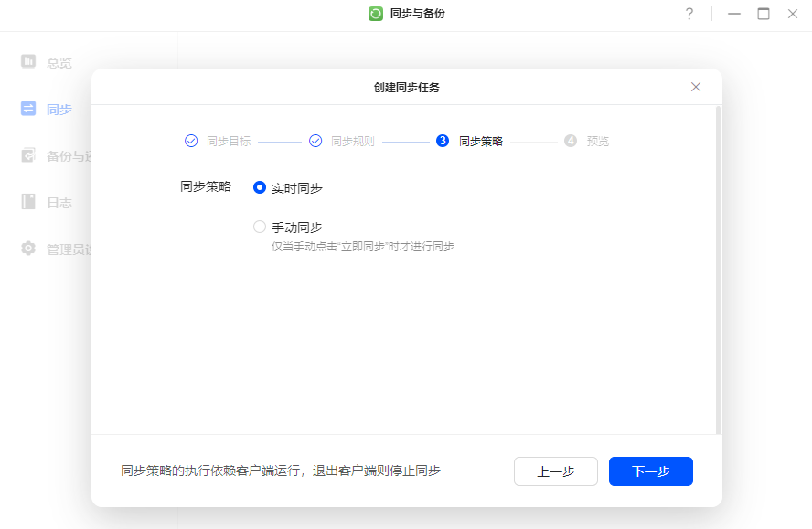Click the 手动同步 option label
Image resolution: width=812 pixels, height=529 pixels.
pyautogui.click(x=297, y=227)
